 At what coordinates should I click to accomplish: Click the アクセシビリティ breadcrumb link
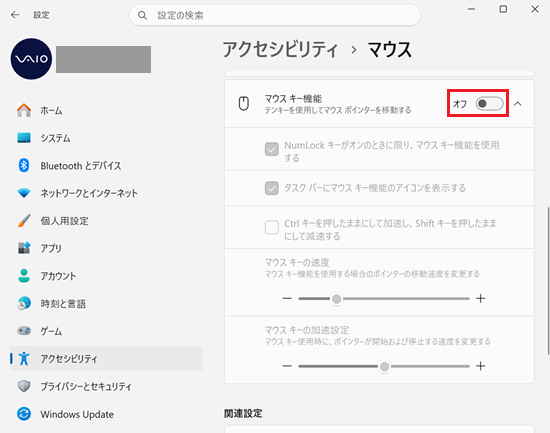coord(281,49)
